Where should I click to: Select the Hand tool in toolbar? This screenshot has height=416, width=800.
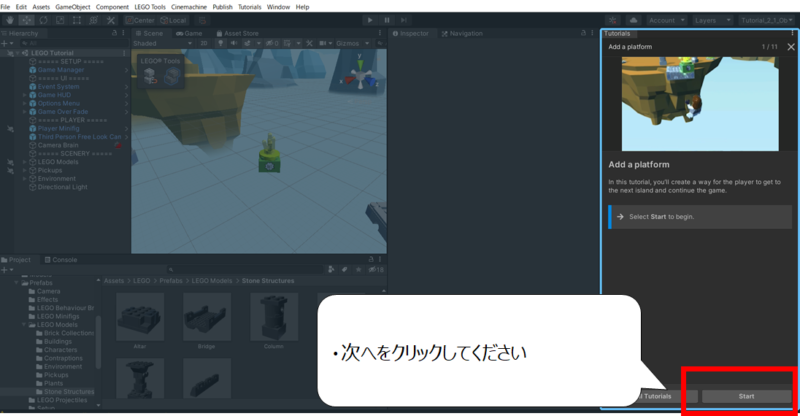click(x=10, y=20)
